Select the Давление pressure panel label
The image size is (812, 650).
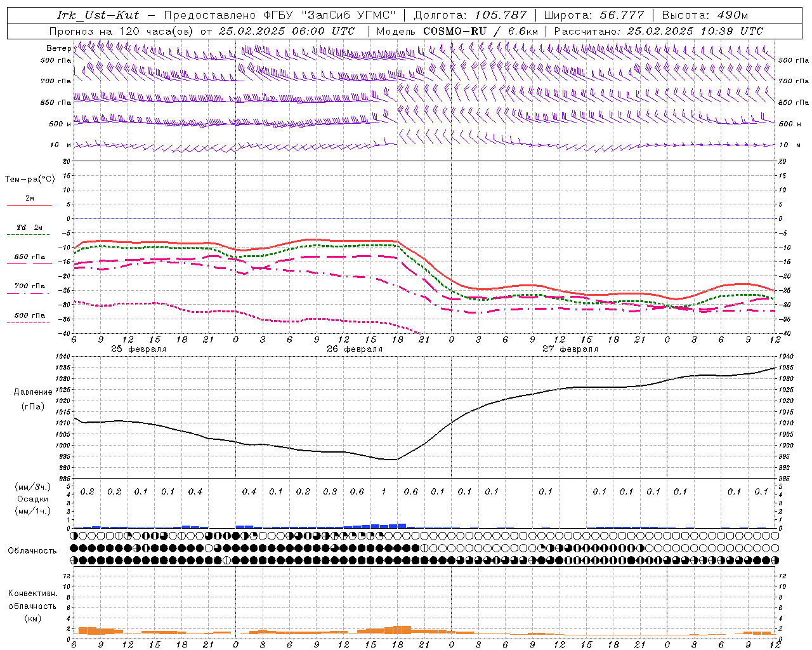33,392
